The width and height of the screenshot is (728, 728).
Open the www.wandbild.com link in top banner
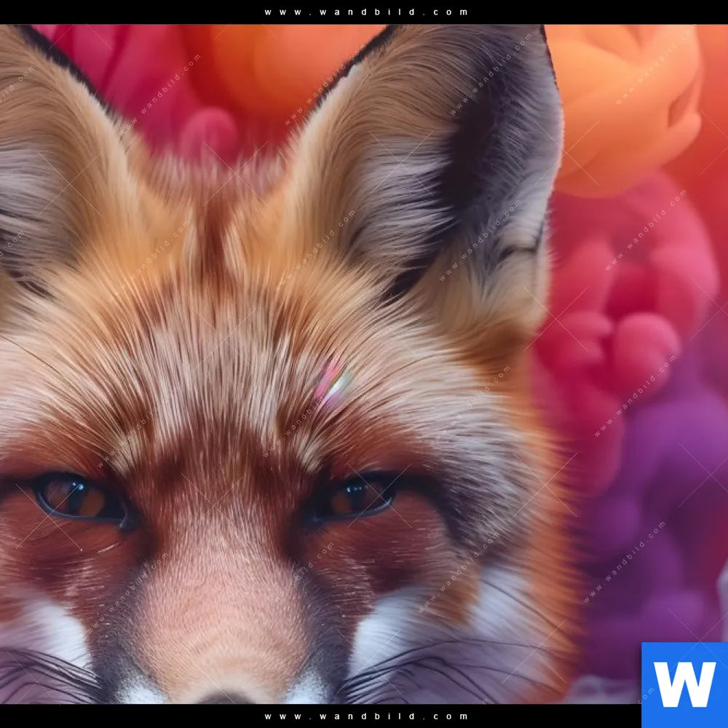[x=366, y=12]
